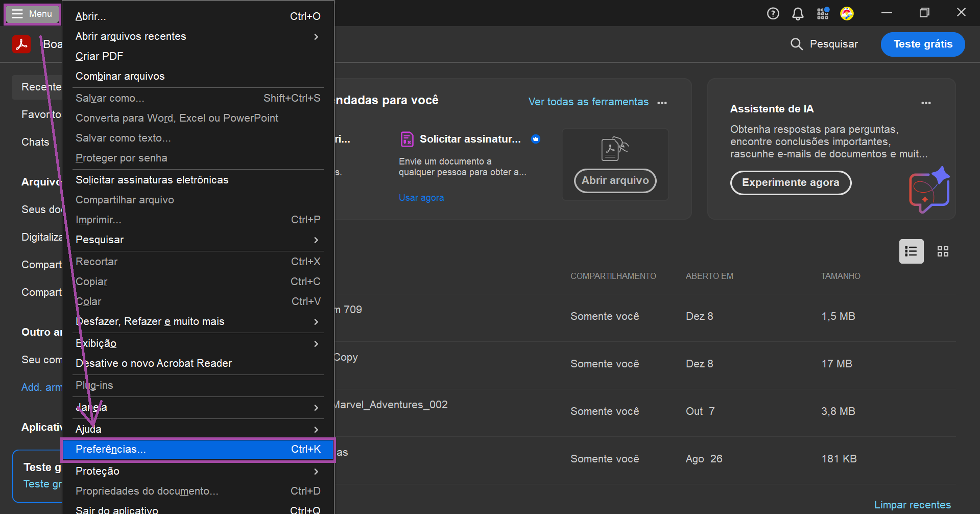Click the Pesquisar magnifier icon in header
This screenshot has width=980, height=514.
tap(796, 44)
